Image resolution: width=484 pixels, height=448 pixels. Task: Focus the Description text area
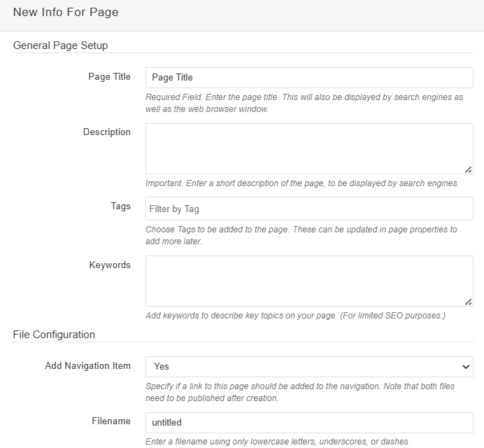[x=308, y=148]
